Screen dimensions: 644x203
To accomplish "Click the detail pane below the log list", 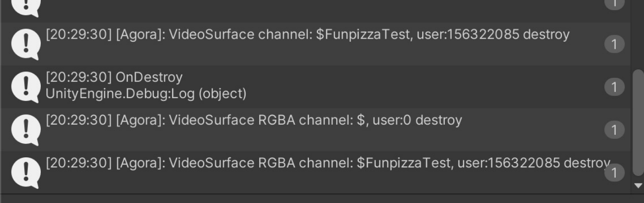I will point(322,199).
